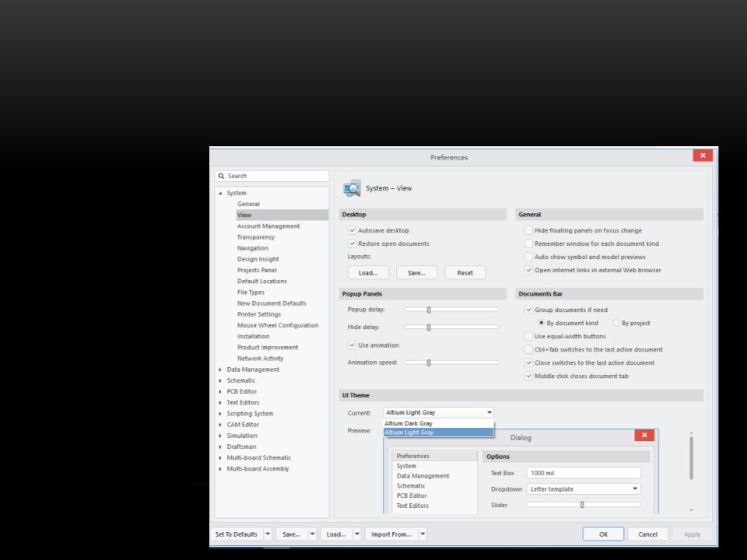Screen dimensions: 747x560
Task: Select Projects Panel in the tree
Action: [x=257, y=270]
